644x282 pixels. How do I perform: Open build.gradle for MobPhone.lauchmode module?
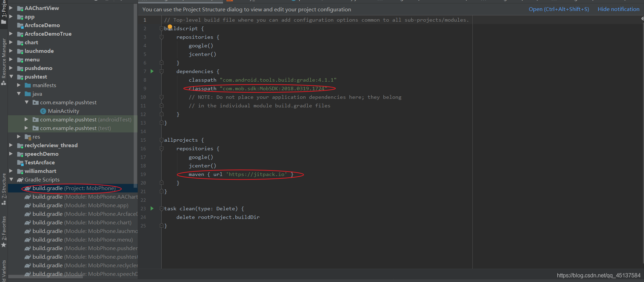coord(85,231)
